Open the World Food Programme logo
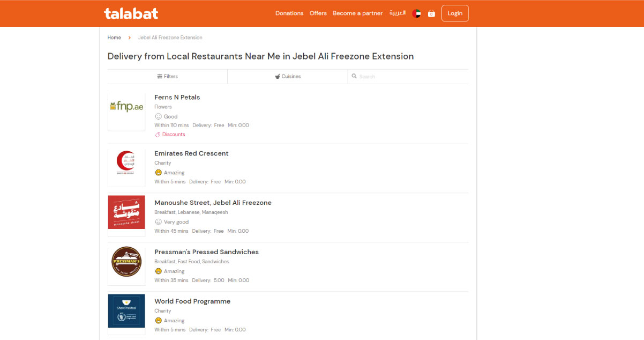 pyautogui.click(x=126, y=312)
